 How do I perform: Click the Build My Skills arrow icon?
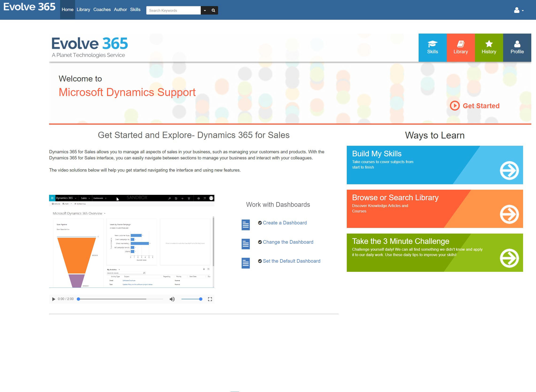click(509, 170)
